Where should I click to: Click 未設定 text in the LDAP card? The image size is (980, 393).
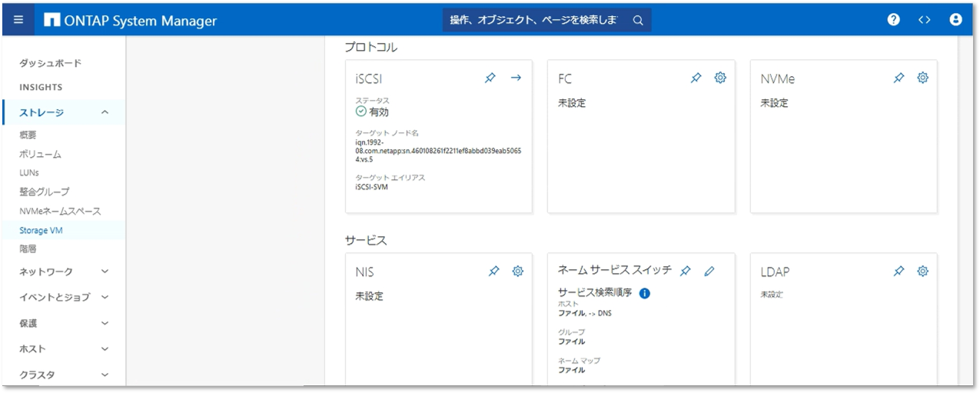click(772, 295)
